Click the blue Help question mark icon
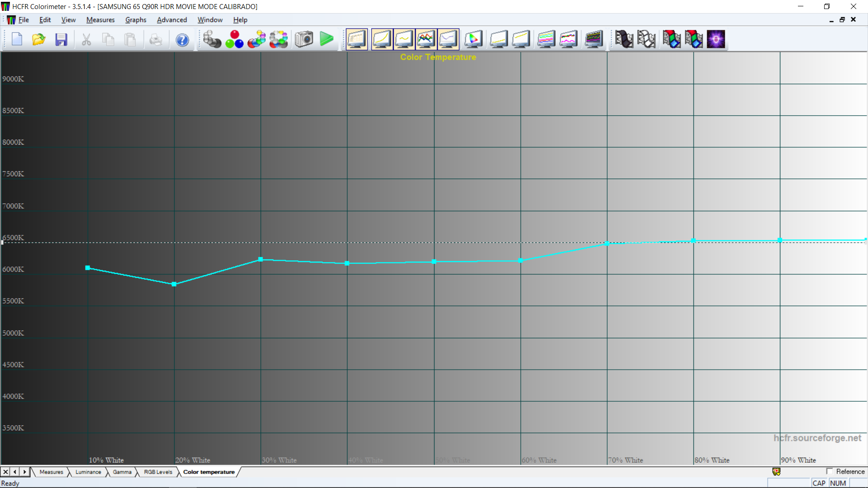The height and width of the screenshot is (488, 868). pos(182,40)
